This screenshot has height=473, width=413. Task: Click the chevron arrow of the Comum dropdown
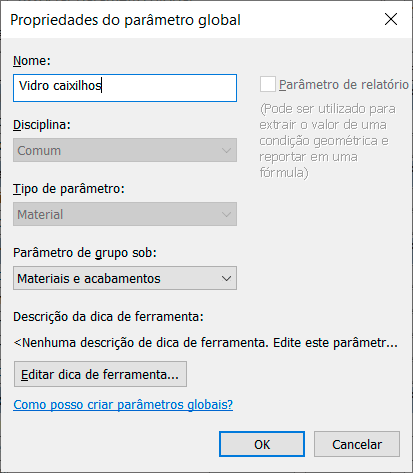(x=226, y=150)
